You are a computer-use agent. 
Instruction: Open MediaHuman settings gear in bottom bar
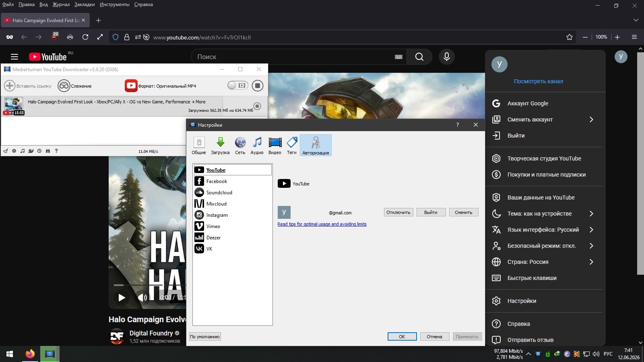[x=14, y=151]
